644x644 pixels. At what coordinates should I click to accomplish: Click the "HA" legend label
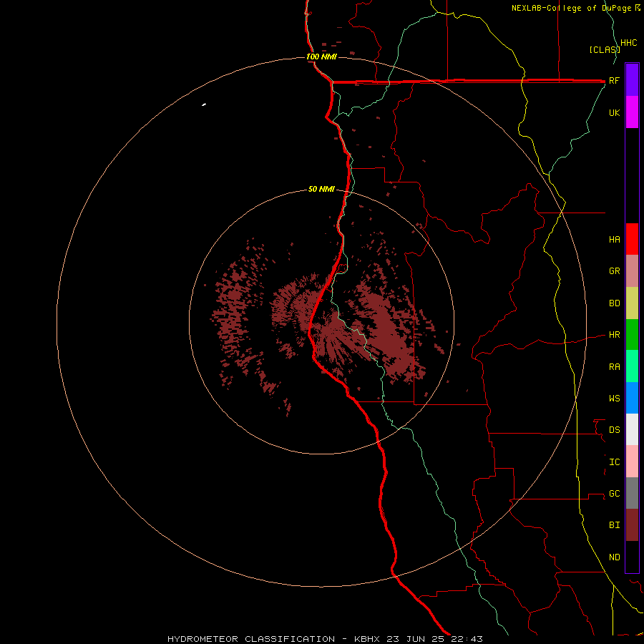(x=614, y=240)
